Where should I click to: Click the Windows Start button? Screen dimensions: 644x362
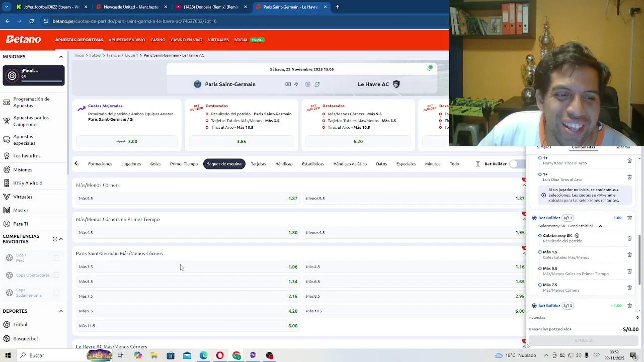[x=8, y=355]
